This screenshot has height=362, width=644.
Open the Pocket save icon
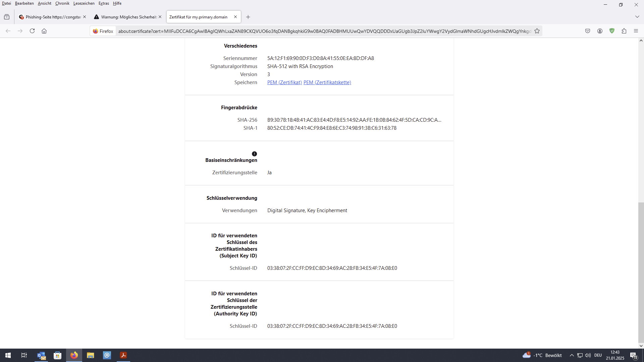pos(588,31)
